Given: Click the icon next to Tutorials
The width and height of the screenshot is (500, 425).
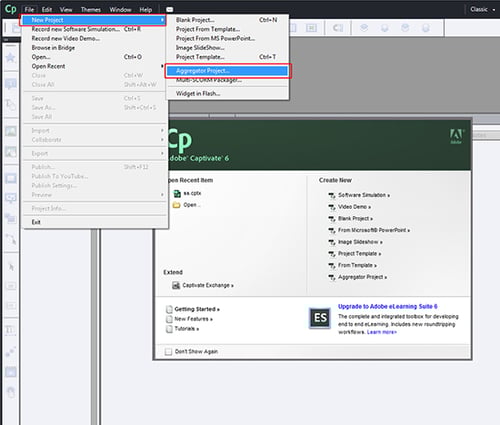Looking at the screenshot, I should point(169,329).
